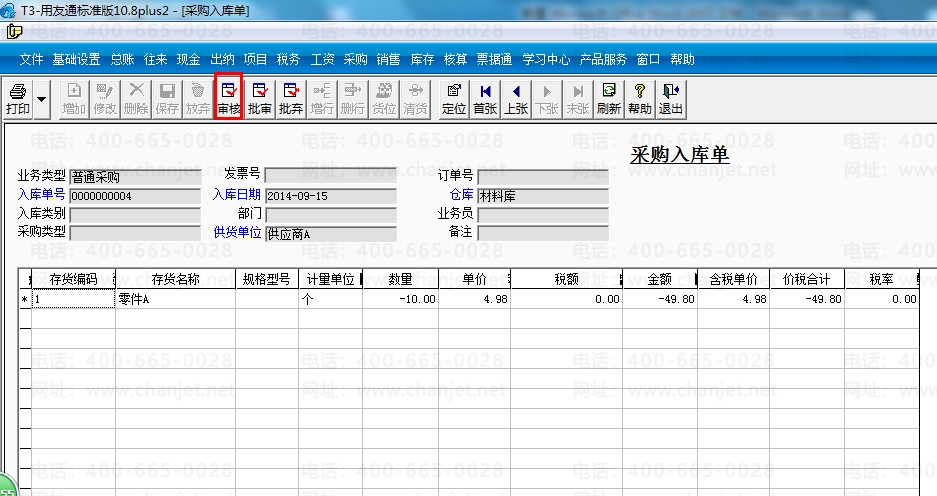Click the 放弃 discard toolbar icon
Viewport: 937px width, 496px height.
(x=198, y=99)
